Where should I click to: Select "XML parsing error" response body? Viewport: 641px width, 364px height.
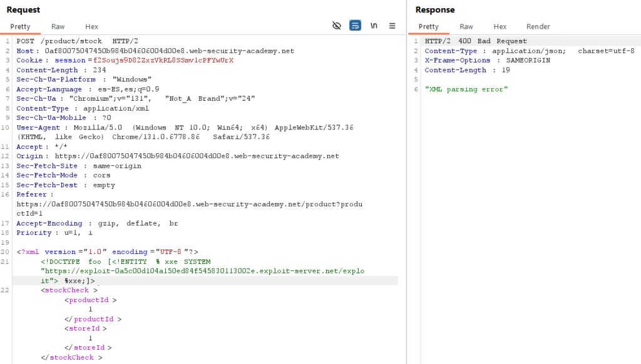pos(466,89)
